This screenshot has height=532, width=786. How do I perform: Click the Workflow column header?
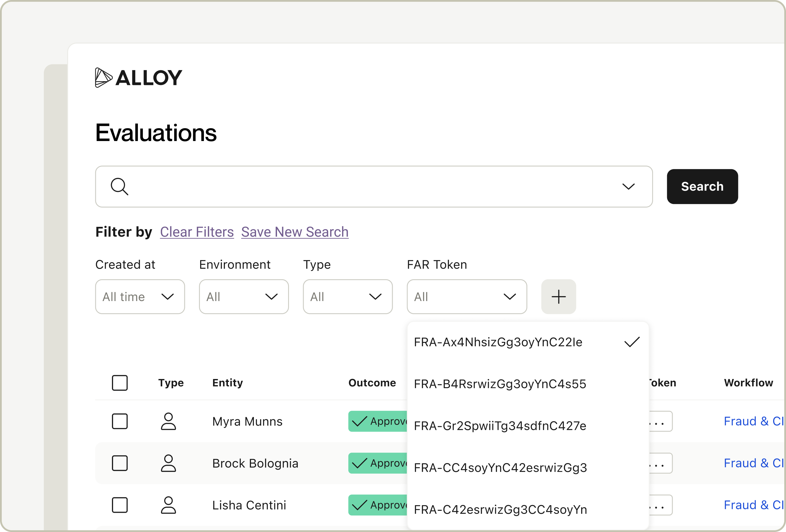[749, 383]
